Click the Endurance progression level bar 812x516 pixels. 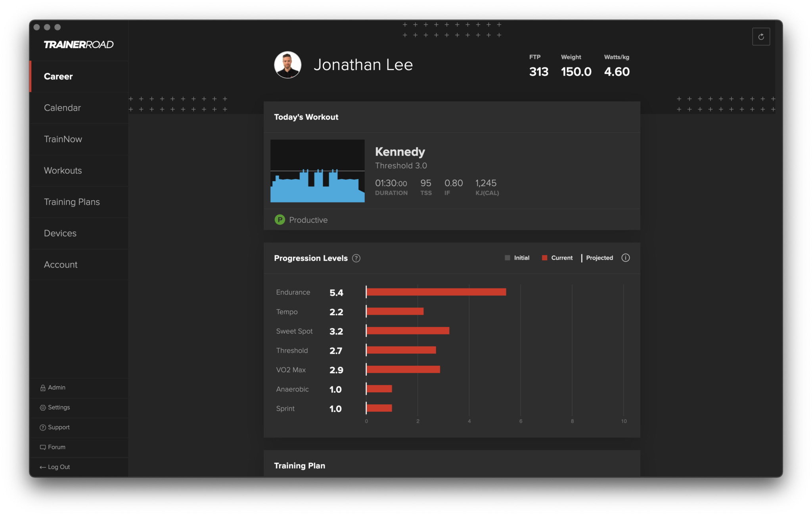tap(436, 292)
